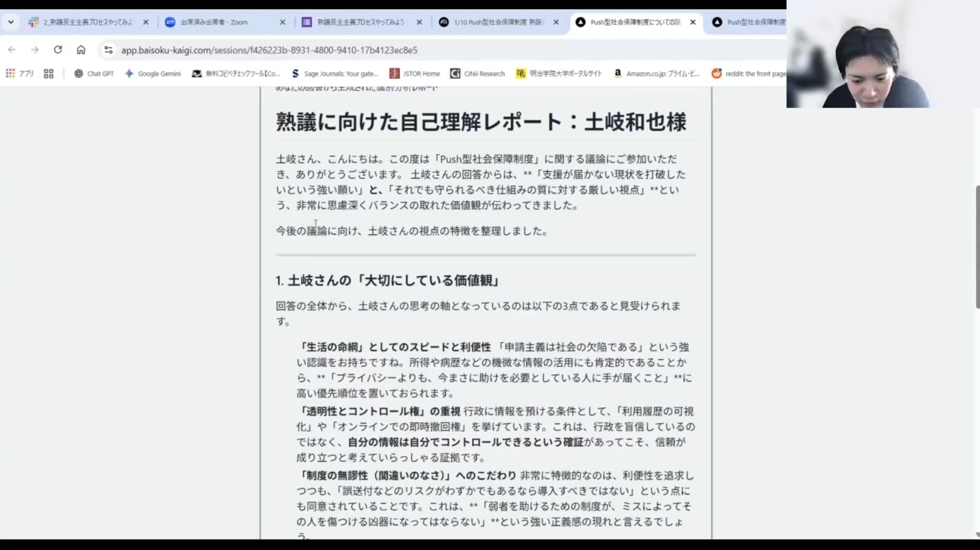Screen dimensions: 980x550
Task: Open the Google Gemini bookmark
Action: 153,73
